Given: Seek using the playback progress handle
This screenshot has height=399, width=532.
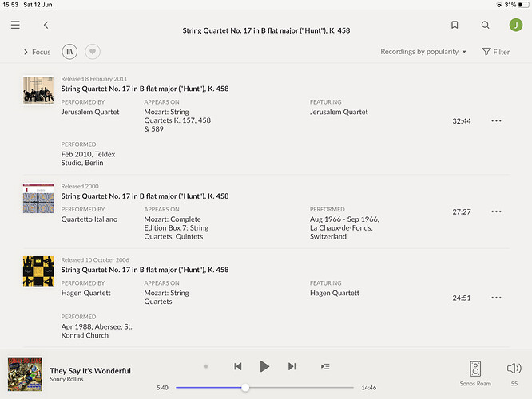Looking at the screenshot, I should [245, 388].
